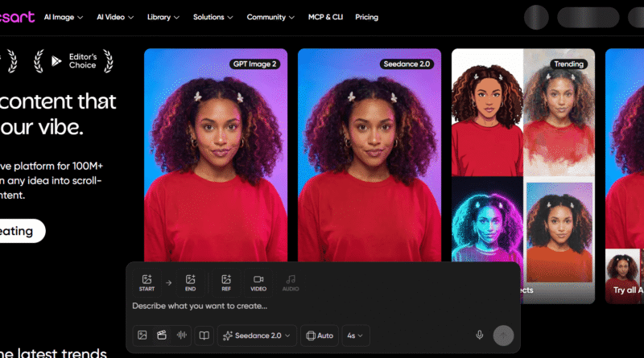Attach a VIDEO input
The image size is (644, 358).
tap(258, 282)
